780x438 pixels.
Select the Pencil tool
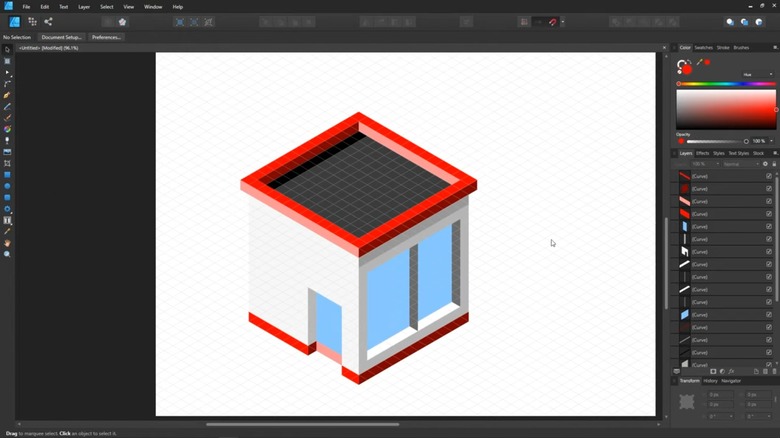coord(7,107)
